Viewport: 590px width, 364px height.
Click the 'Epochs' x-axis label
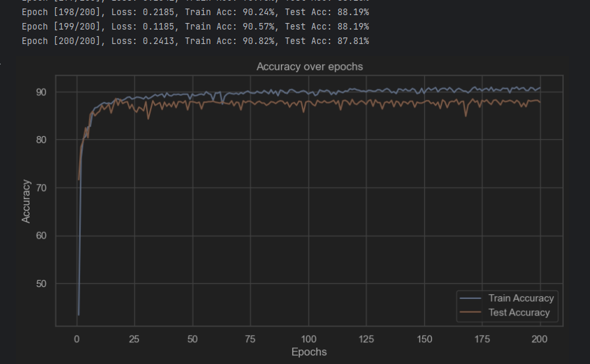(x=309, y=352)
